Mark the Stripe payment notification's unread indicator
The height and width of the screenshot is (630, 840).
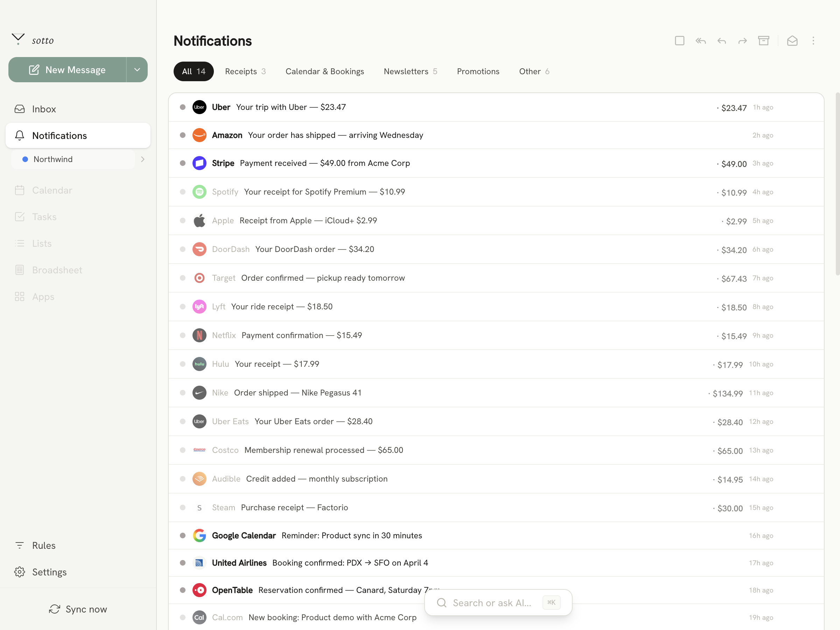click(x=183, y=163)
